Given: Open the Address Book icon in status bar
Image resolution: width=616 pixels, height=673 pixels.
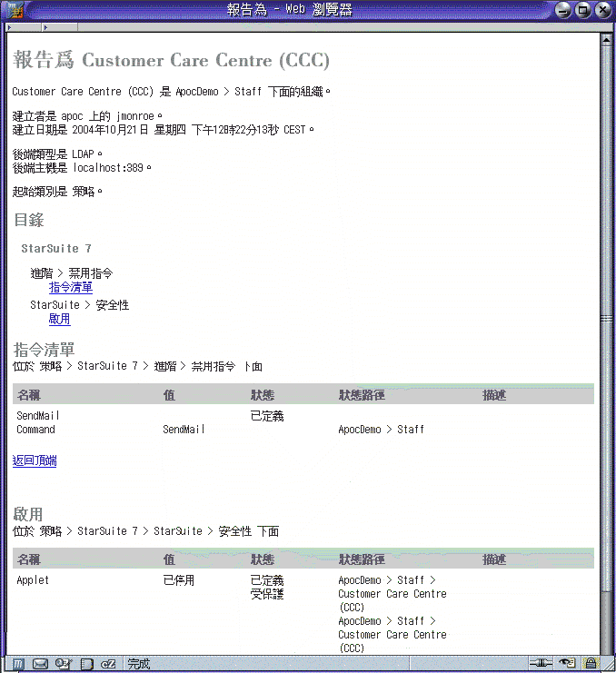Looking at the screenshot, I should coord(86,664).
